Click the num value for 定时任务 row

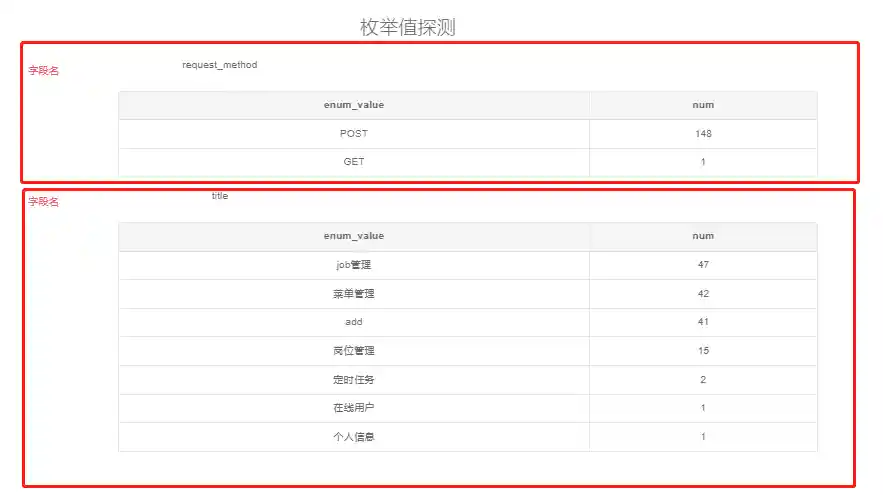click(703, 380)
